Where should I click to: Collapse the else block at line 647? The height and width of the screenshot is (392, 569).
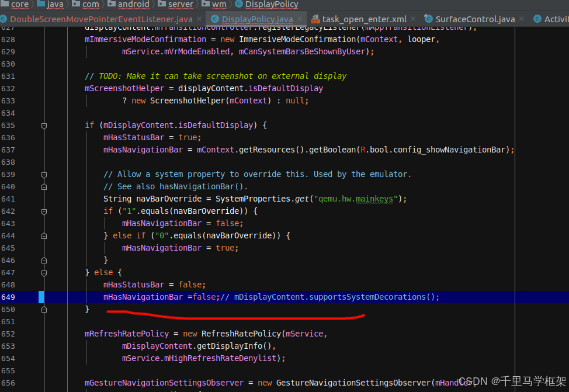pyautogui.click(x=44, y=273)
